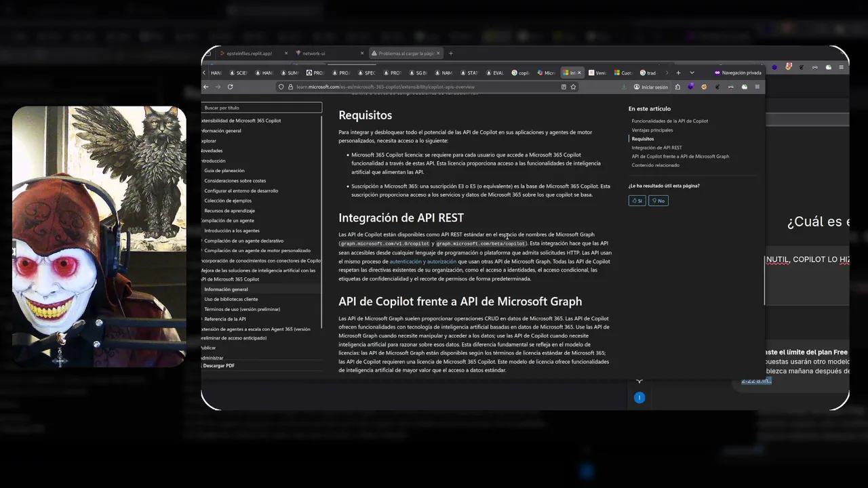Open the autenticación y autorización link
This screenshot has width=868, height=488.
click(422, 261)
